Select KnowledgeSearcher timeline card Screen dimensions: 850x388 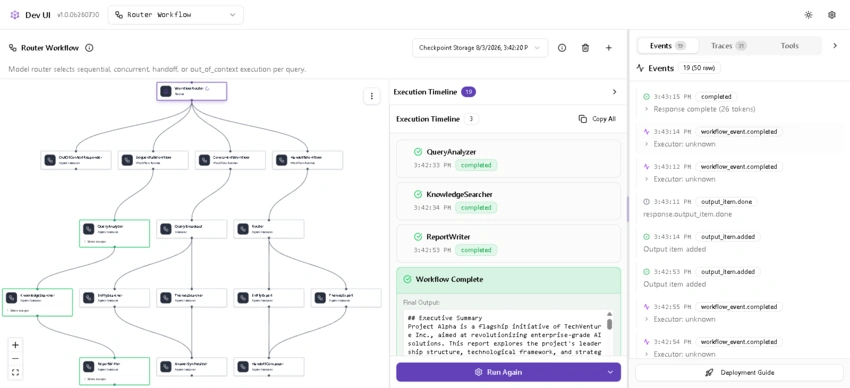[x=508, y=201]
